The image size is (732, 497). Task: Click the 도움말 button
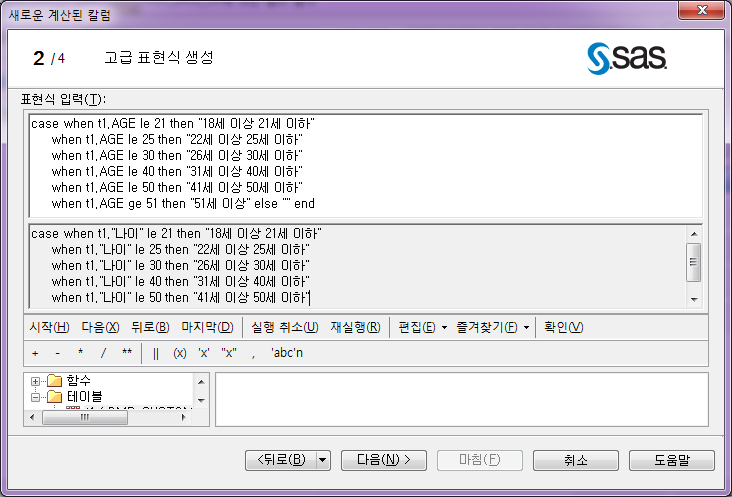click(672, 460)
